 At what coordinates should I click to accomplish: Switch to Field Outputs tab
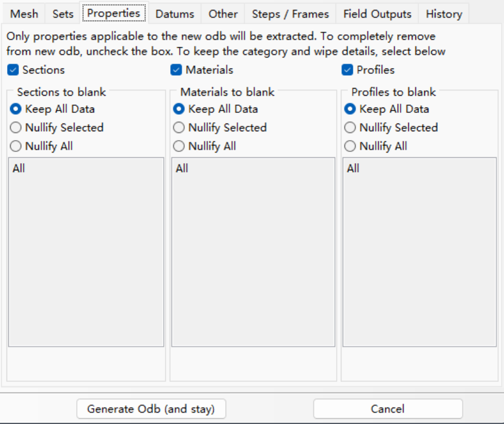coord(377,14)
